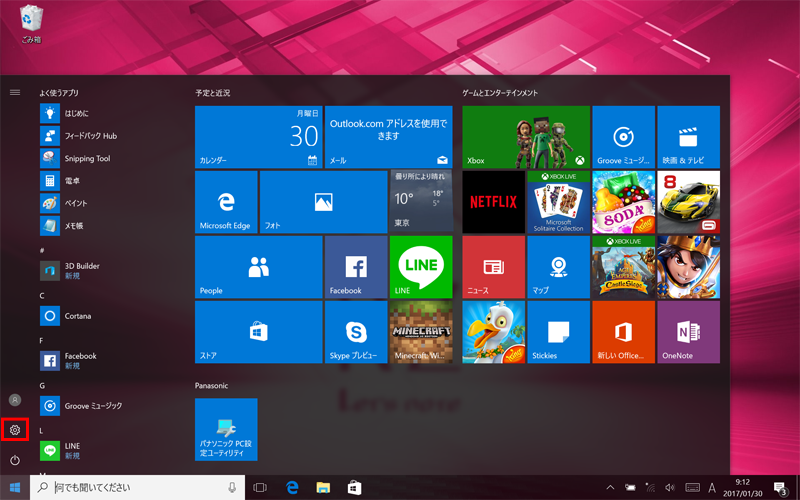The width and height of the screenshot is (800, 500).
Task: Select the ごみ箱 desktop icon
Action: 31,23
